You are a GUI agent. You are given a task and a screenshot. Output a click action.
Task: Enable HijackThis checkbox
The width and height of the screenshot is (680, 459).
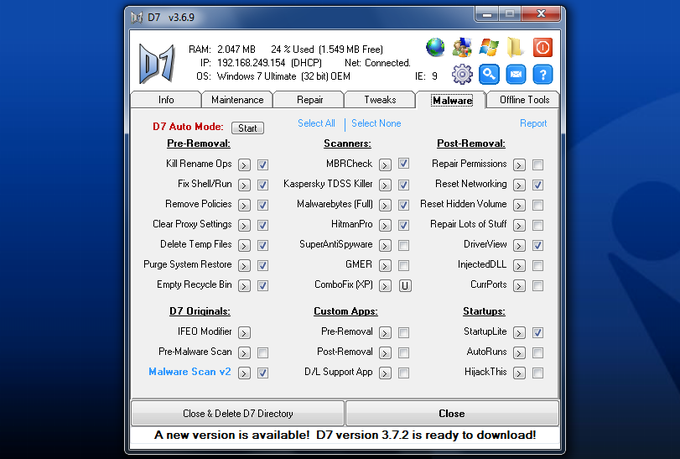[x=538, y=373]
